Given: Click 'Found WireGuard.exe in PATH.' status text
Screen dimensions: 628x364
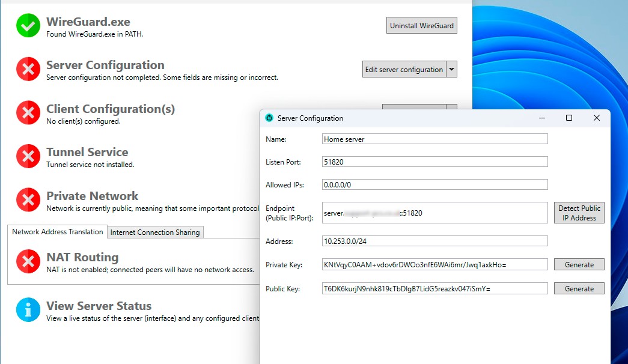Looking at the screenshot, I should [x=94, y=34].
